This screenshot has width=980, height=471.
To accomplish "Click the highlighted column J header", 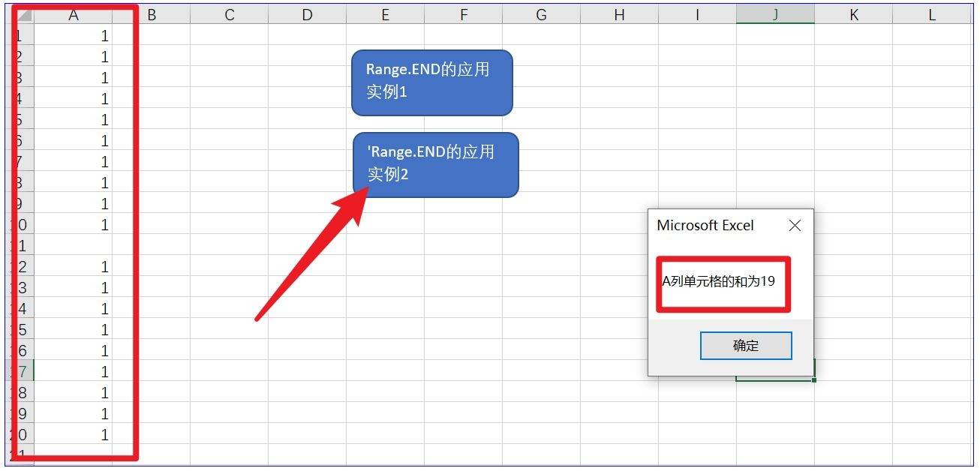I will [x=775, y=15].
